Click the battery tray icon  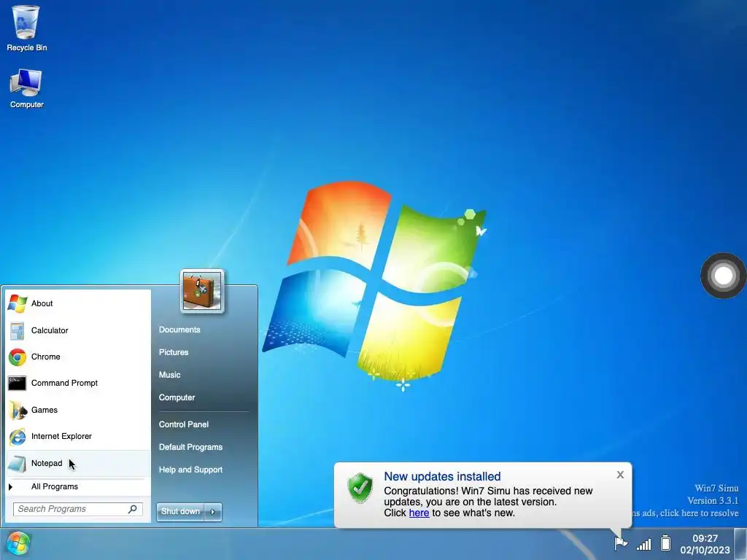665,543
